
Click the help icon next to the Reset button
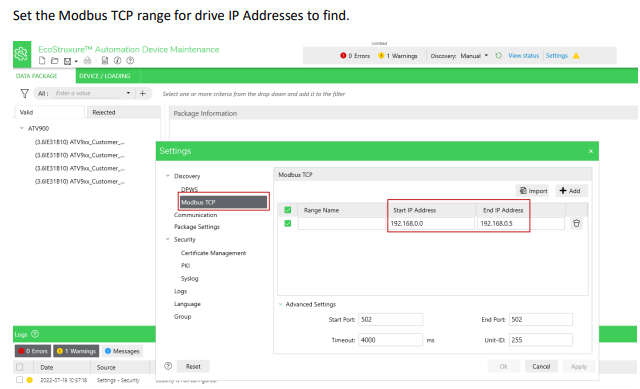[x=168, y=366]
